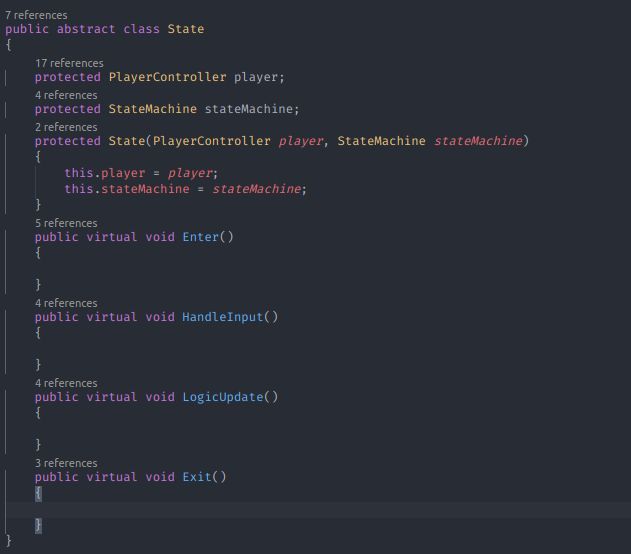
Task: Click 'StateMachine' type in the field declaration
Action: (x=153, y=109)
